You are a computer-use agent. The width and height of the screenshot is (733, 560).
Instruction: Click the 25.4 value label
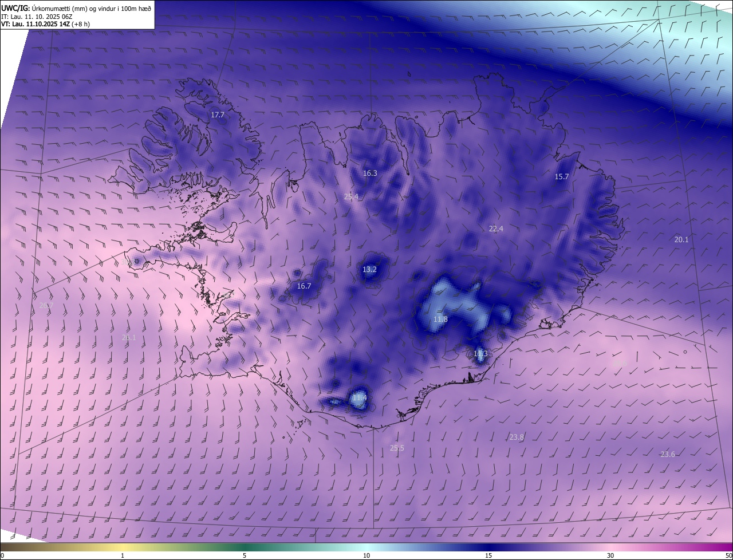tap(351, 196)
